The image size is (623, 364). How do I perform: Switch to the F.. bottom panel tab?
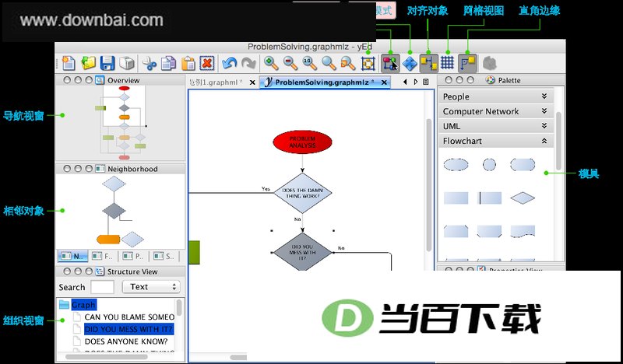(x=103, y=256)
